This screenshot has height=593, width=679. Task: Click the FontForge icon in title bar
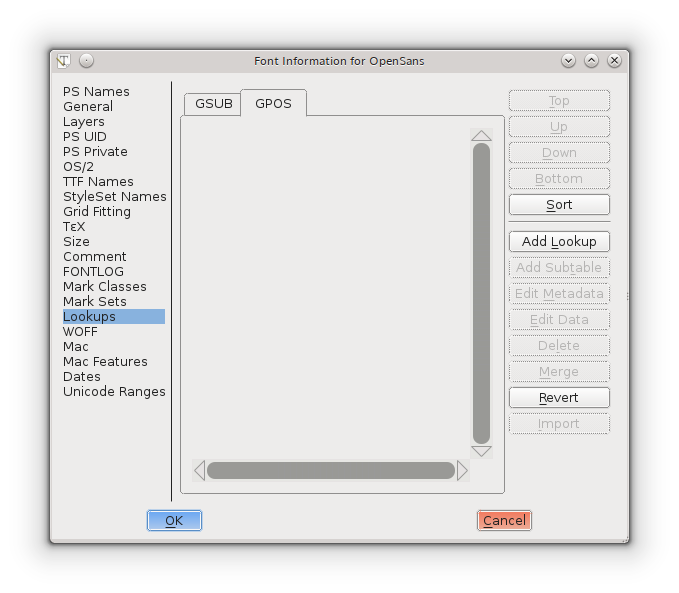click(x=64, y=61)
